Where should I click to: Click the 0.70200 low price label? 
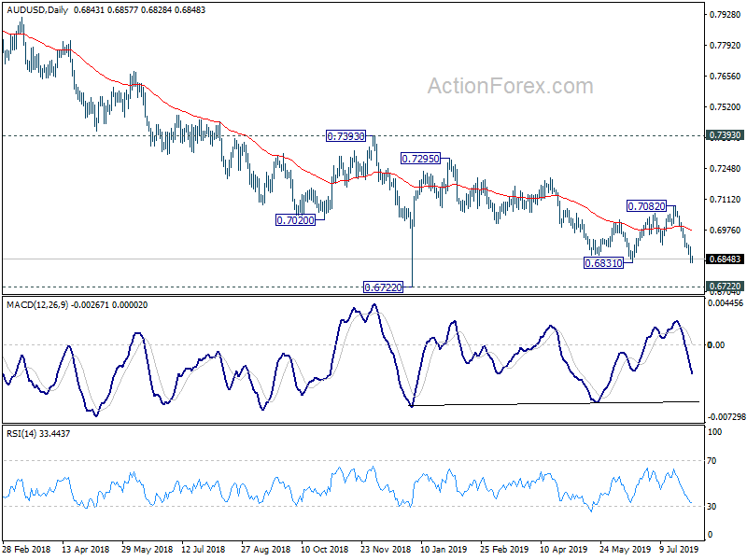coord(295,220)
